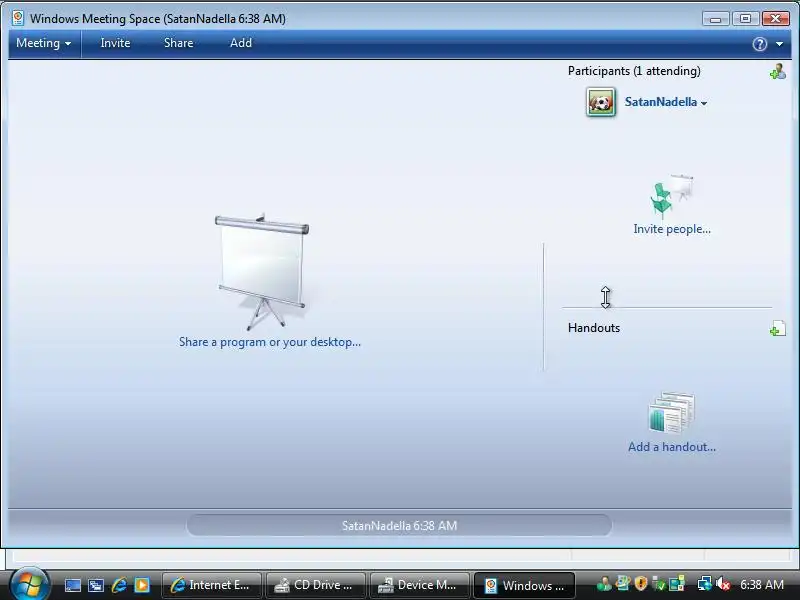Viewport: 800px width, 600px height.
Task: Launch Windows Media Player from quick launch
Action: click(x=142, y=585)
